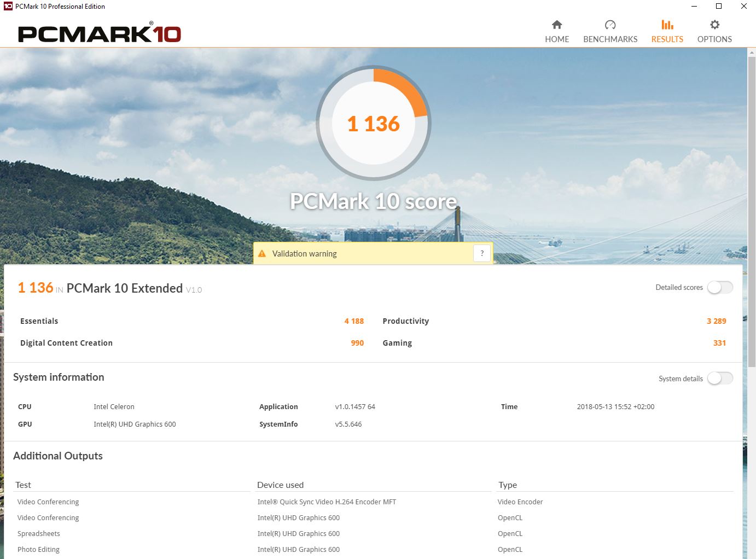Click the Gaming label
The height and width of the screenshot is (559, 756).
tap(397, 343)
